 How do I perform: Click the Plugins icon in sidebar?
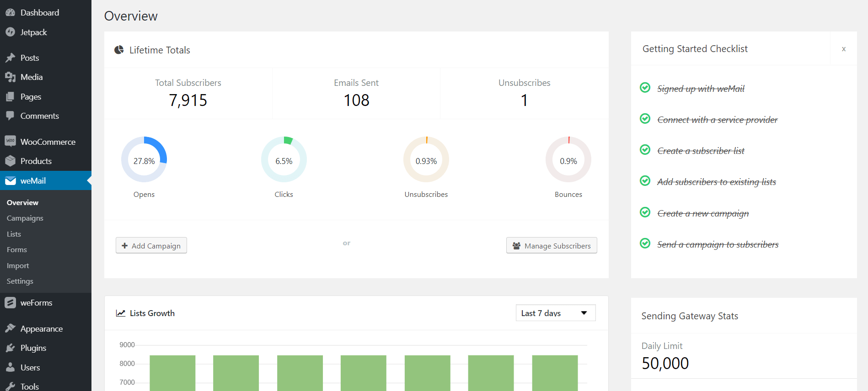(10, 348)
